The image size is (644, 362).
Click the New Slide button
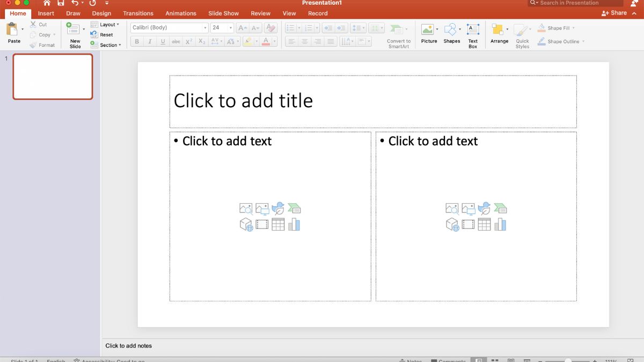74,34
